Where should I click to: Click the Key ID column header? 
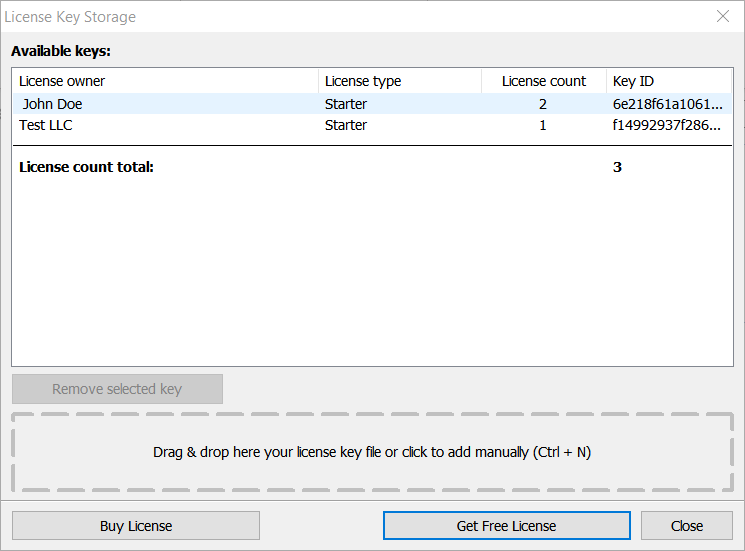click(669, 81)
